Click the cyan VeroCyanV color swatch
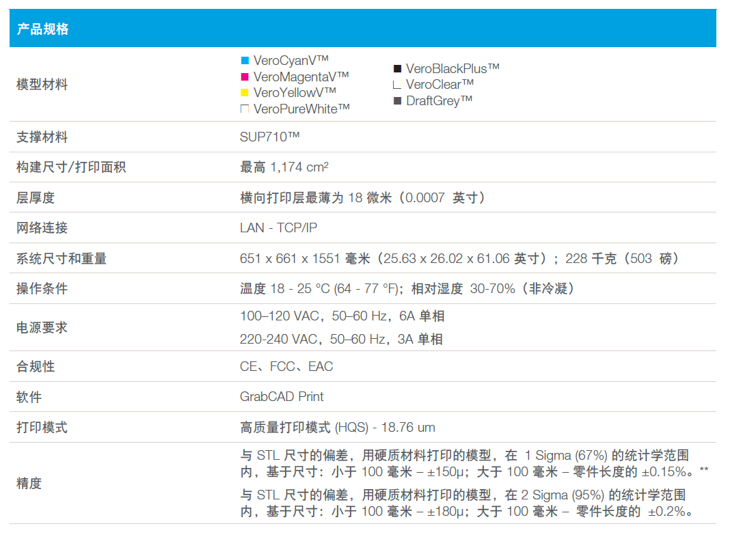The height and width of the screenshot is (552, 756). (245, 60)
